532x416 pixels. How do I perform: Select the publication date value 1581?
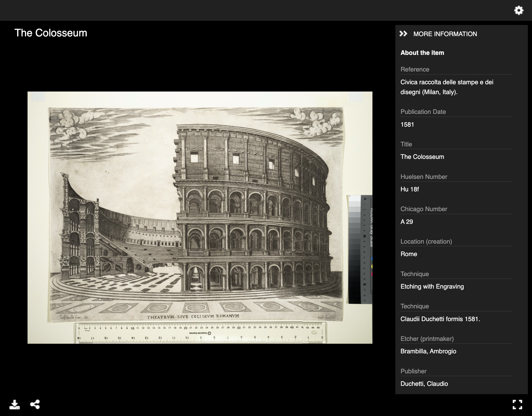(x=407, y=125)
